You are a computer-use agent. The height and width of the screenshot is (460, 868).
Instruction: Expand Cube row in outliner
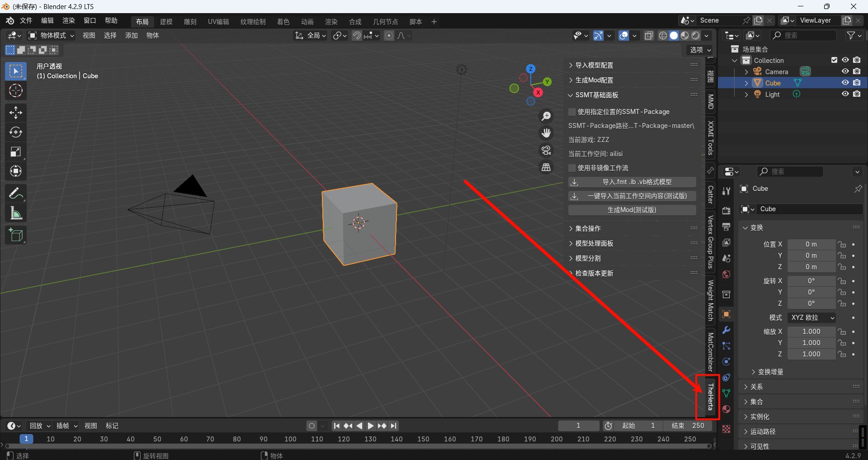tap(746, 83)
